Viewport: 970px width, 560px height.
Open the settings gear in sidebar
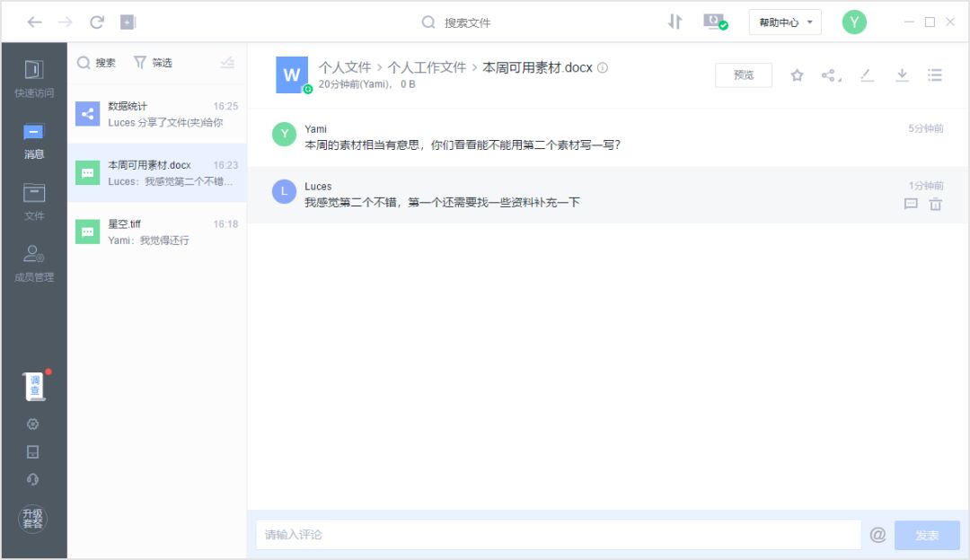(33, 424)
